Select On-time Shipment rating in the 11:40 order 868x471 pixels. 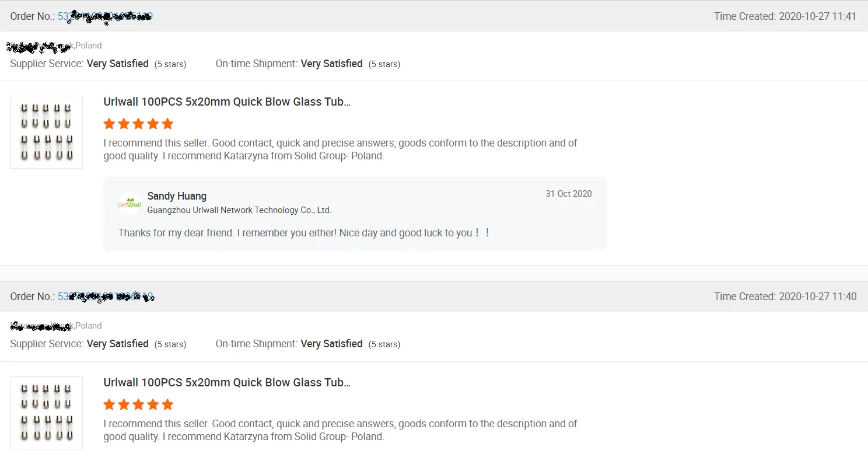tap(307, 344)
